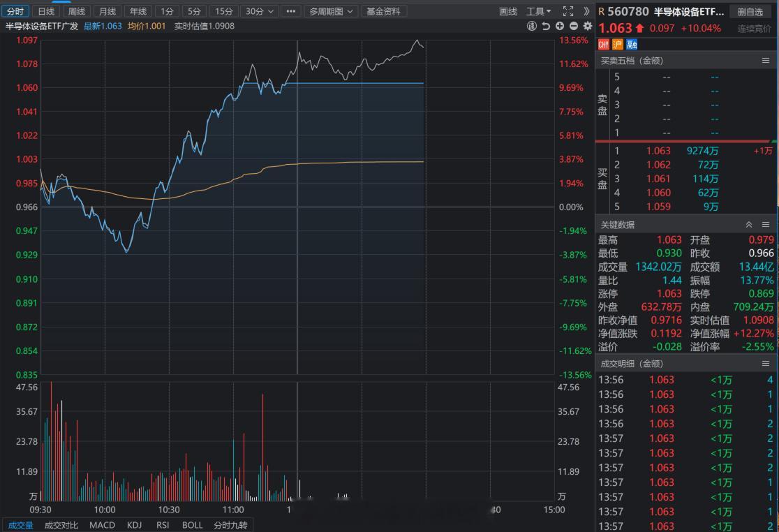Select the 1分 period tab
Viewport: 779px width, 532px height.
click(167, 11)
